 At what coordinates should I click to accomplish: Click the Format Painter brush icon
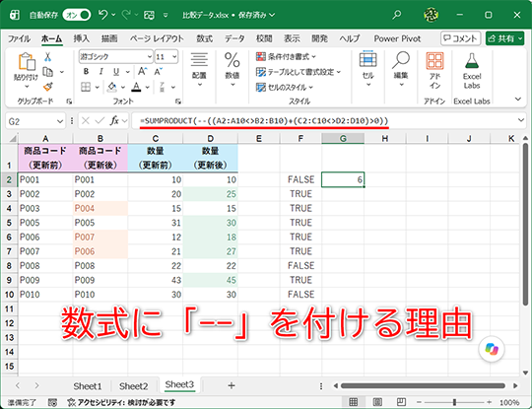click(x=48, y=87)
